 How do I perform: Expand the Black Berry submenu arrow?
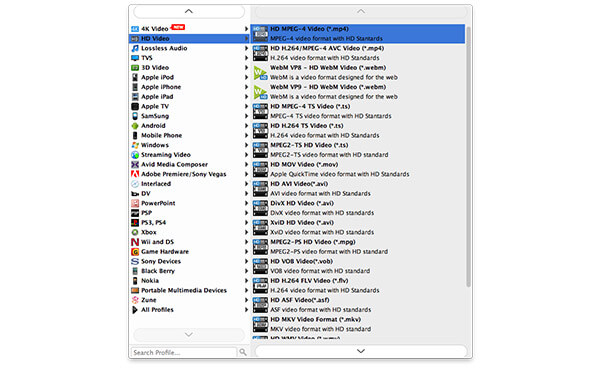click(x=246, y=271)
